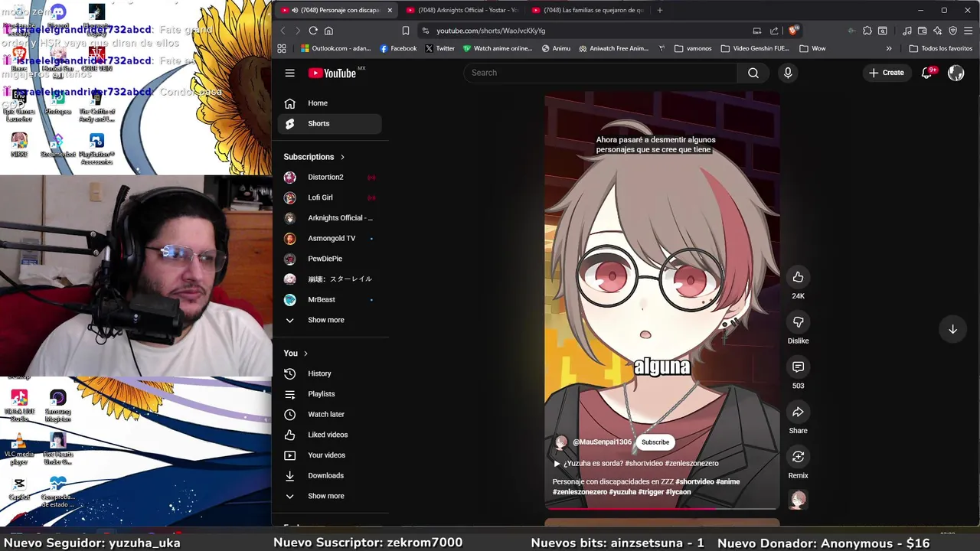Open Todos los favoritos folder
980x551 pixels.
pyautogui.click(x=940, y=48)
